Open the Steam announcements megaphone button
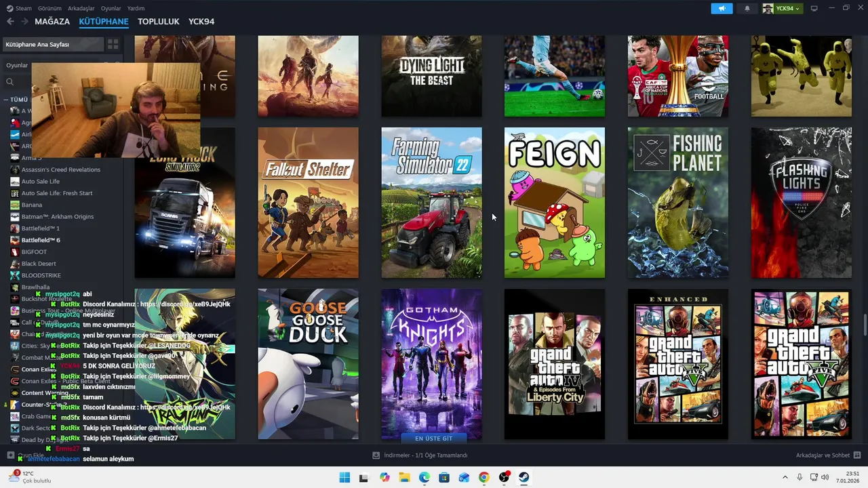This screenshot has width=868, height=488. [722, 8]
